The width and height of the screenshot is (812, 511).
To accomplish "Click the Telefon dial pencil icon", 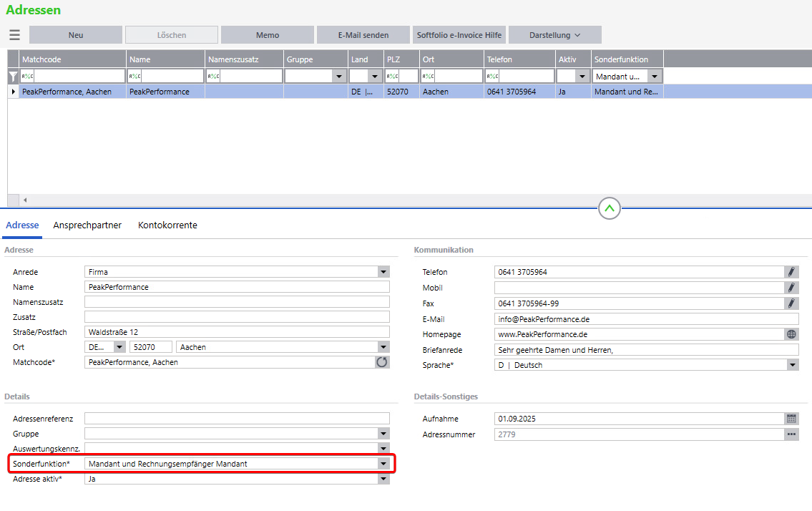I will (x=791, y=272).
